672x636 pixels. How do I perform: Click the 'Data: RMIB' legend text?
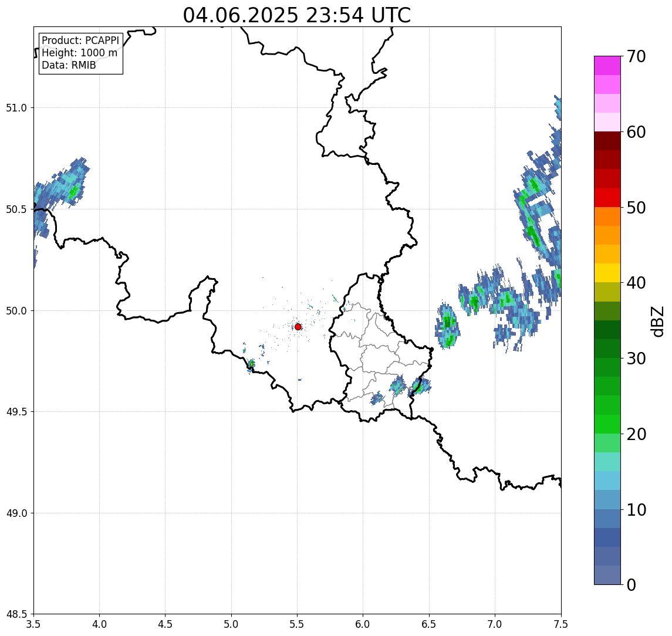[69, 65]
